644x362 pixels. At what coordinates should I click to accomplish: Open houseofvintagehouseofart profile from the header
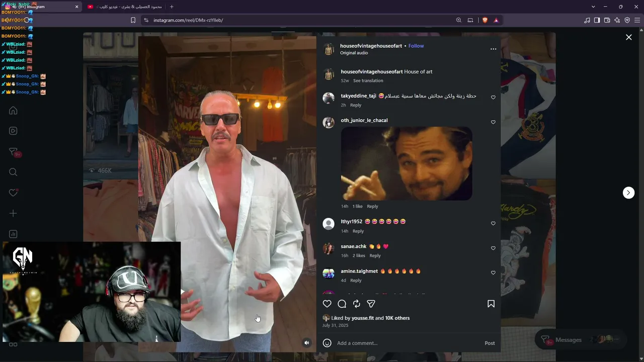coord(371,46)
